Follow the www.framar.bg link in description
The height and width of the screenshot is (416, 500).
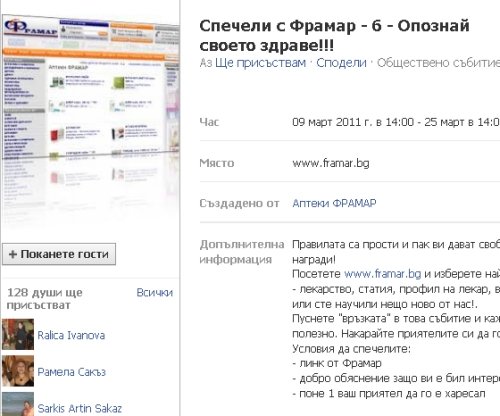pos(382,274)
